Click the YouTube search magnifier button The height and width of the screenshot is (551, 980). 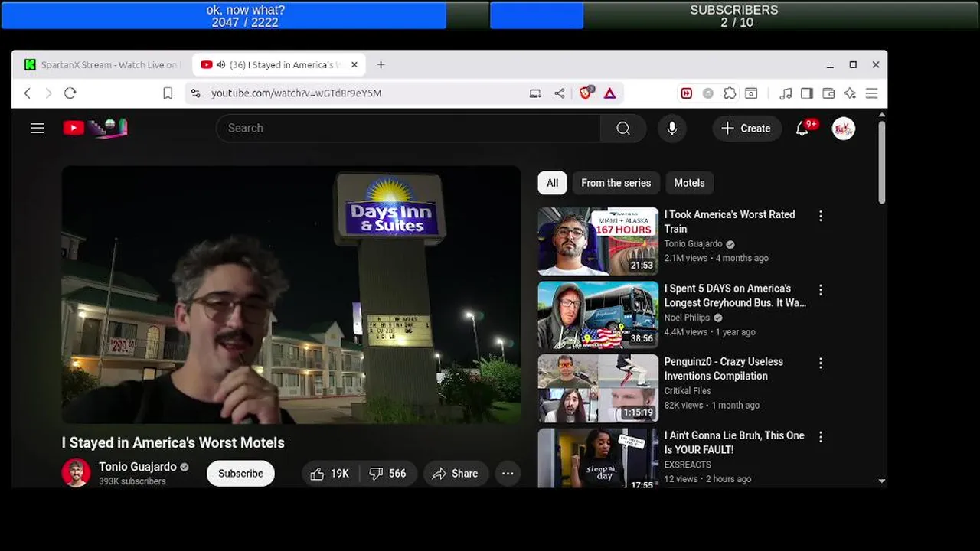(623, 128)
